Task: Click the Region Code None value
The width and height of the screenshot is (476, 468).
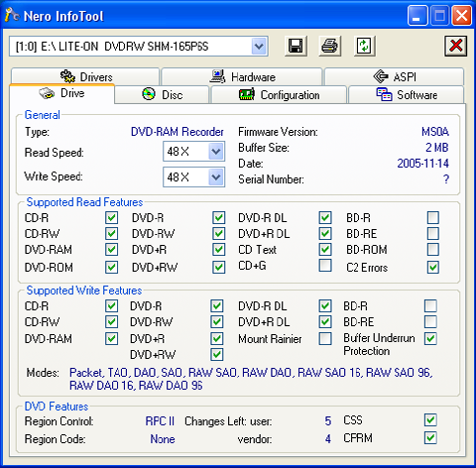Action: 163,439
